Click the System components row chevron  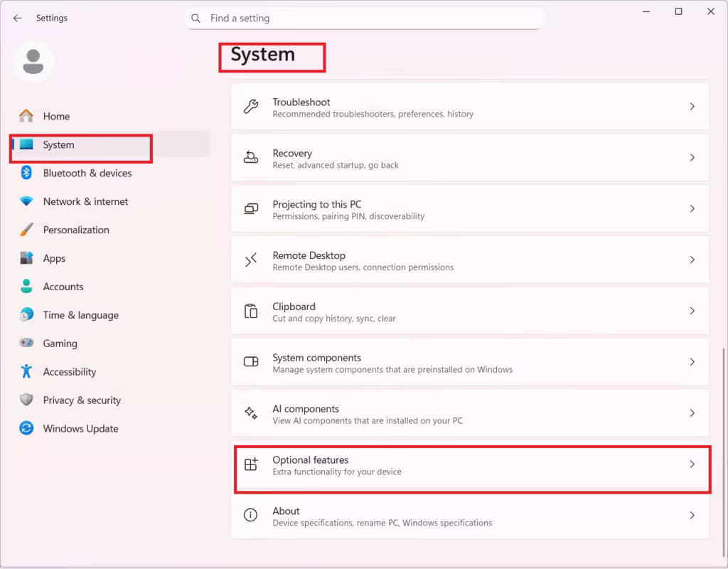click(x=692, y=362)
